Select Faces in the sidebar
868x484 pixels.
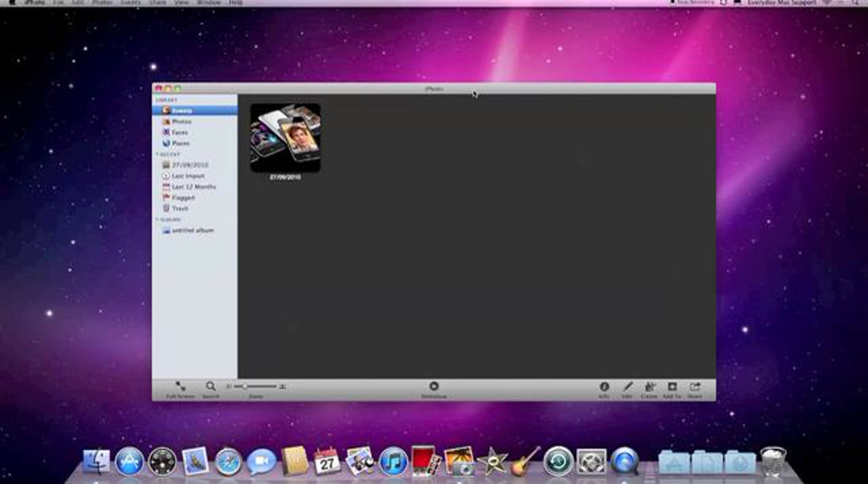click(x=179, y=132)
